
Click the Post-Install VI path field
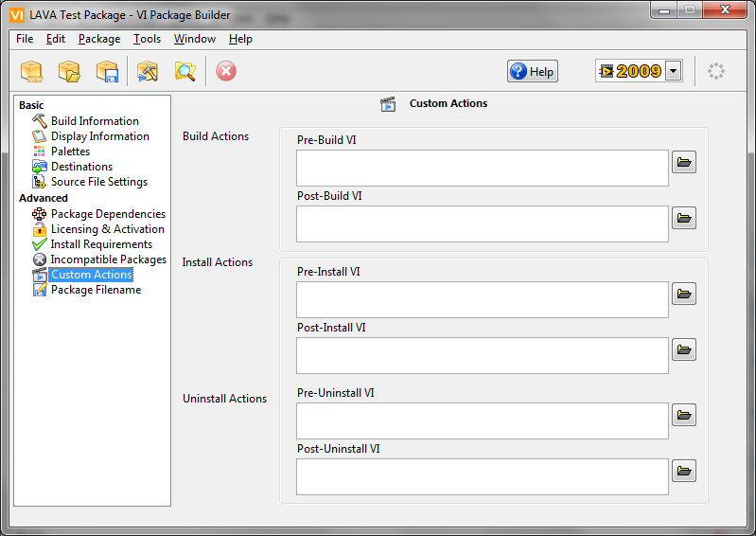(x=483, y=355)
